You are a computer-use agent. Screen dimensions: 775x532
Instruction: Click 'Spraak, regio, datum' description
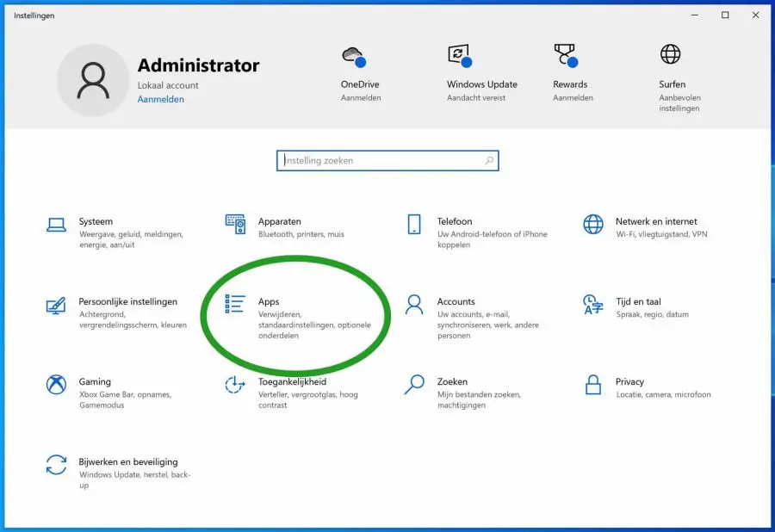(652, 314)
